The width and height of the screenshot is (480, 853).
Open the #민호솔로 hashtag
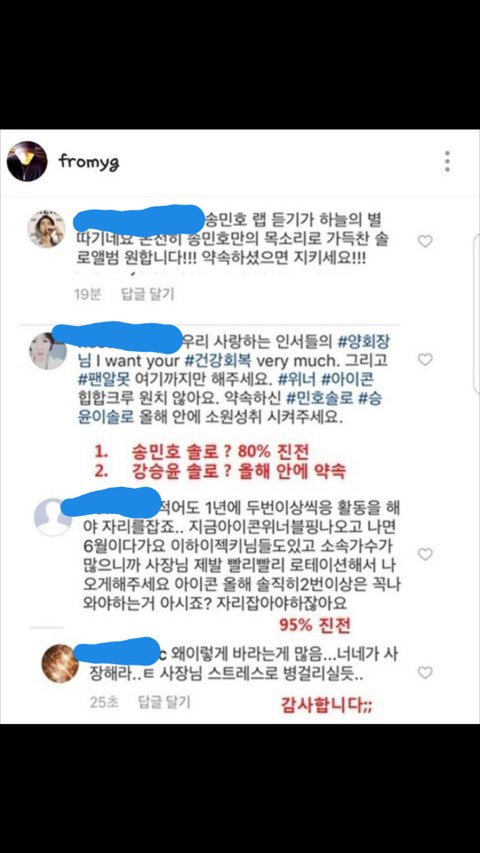pyautogui.click(x=319, y=398)
